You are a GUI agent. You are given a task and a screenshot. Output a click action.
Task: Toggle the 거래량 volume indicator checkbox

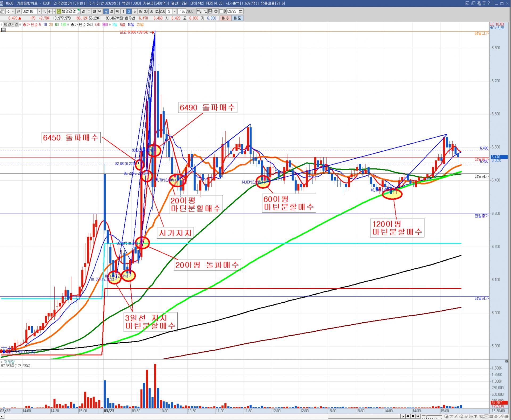click(x=2, y=362)
